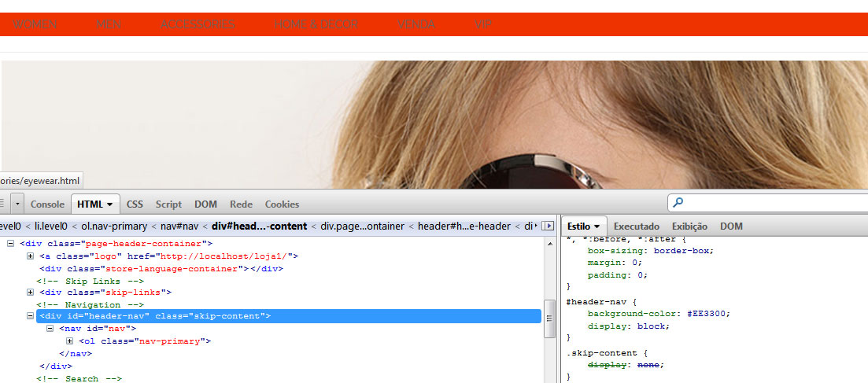Collapse the nav id="nav" node
Viewport: 868px width, 383px height.
[50, 329]
